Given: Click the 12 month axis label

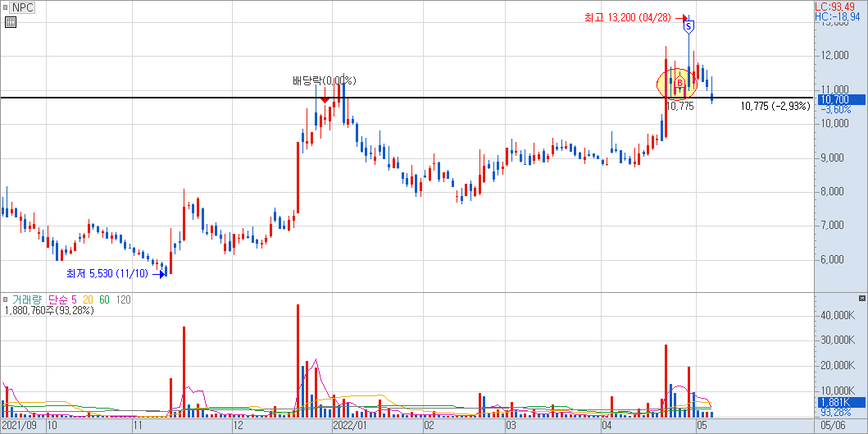Looking at the screenshot, I should [239, 427].
